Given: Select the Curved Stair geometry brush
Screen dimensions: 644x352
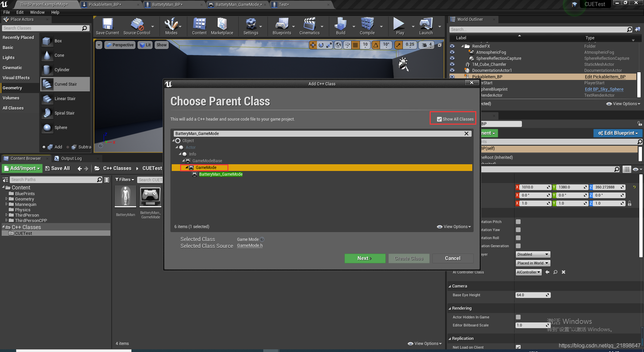Looking at the screenshot, I should tap(65, 84).
